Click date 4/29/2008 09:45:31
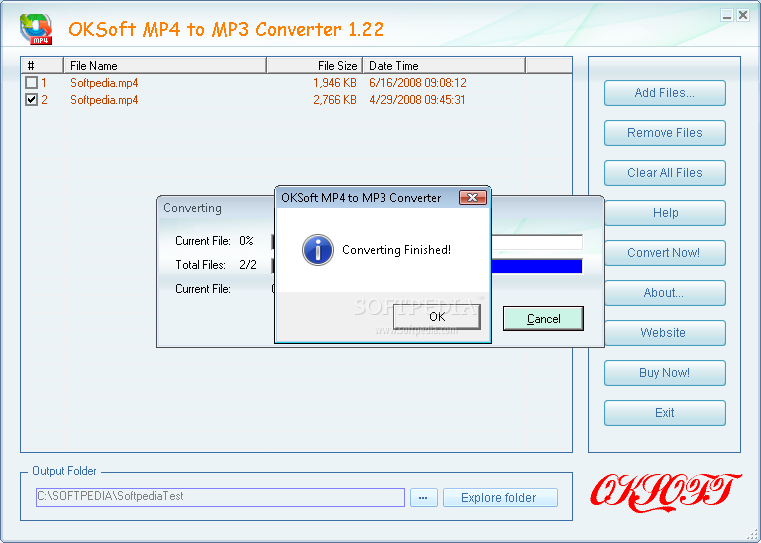 point(417,99)
